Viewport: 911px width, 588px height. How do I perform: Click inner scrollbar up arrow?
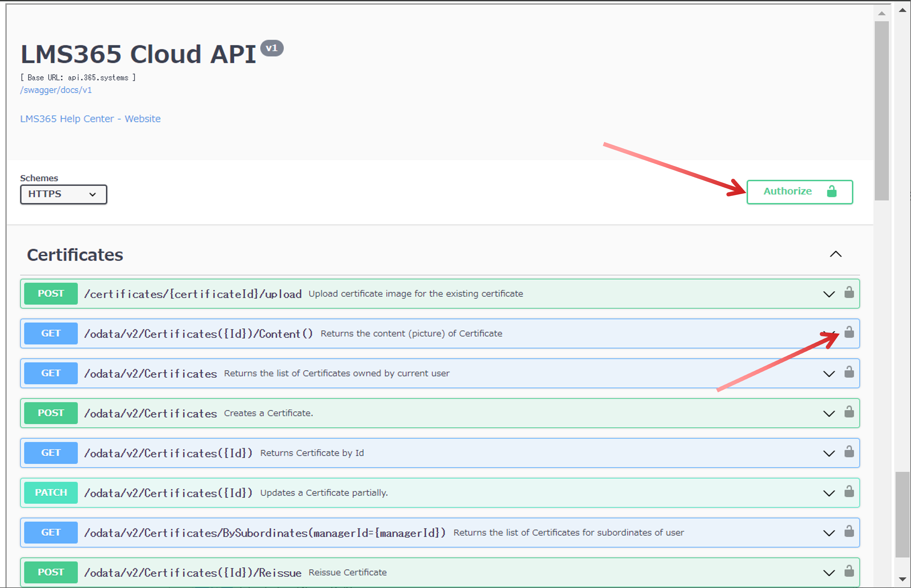tap(882, 13)
